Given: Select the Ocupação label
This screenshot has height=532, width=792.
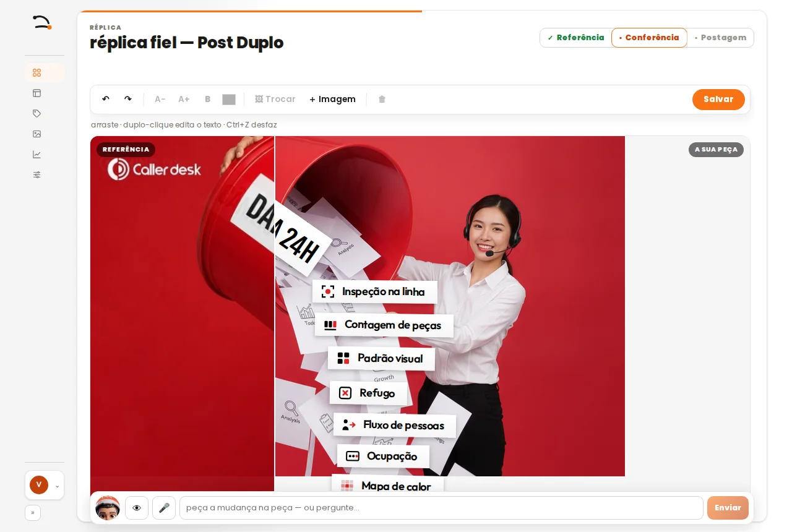Looking at the screenshot, I should (383, 457).
